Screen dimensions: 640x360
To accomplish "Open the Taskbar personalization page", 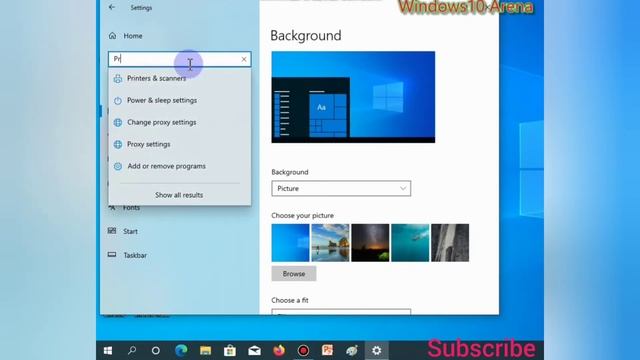I will pyautogui.click(x=135, y=256).
